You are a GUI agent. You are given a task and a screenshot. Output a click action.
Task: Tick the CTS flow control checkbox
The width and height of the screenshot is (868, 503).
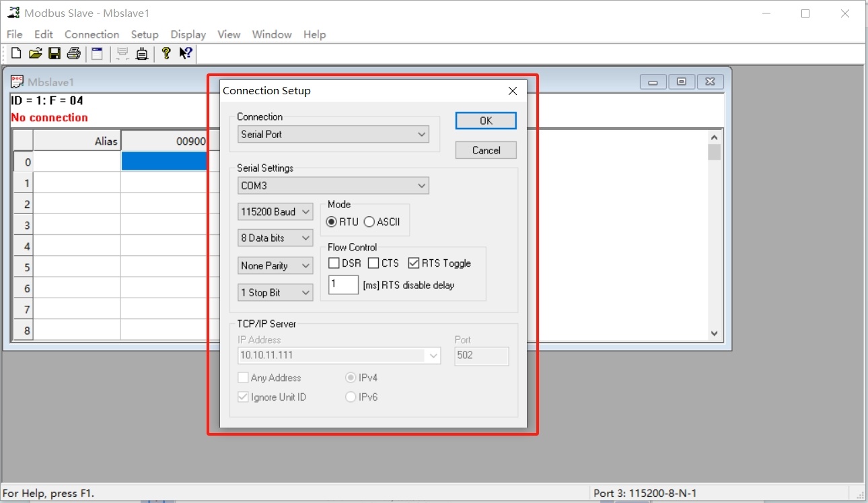click(x=373, y=263)
